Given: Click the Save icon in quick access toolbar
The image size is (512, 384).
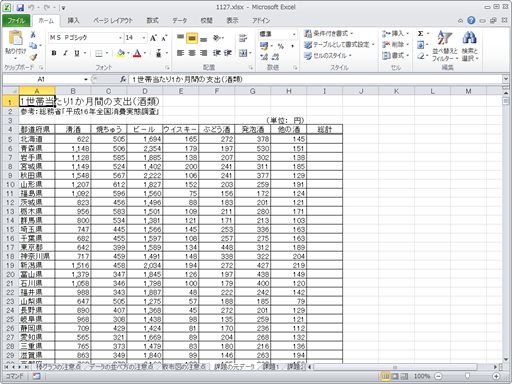Looking at the screenshot, I should 20,7.
